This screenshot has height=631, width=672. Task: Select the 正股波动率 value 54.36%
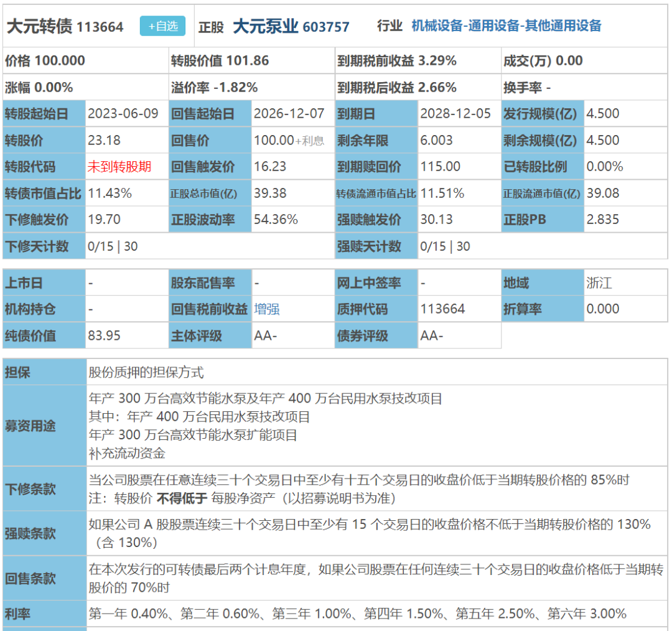coord(276,220)
